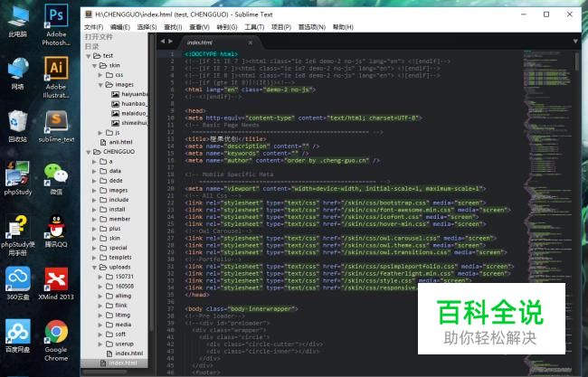The image size is (588, 377).
Task: Open the 360云盘 desktop icon
Action: (x=17, y=283)
